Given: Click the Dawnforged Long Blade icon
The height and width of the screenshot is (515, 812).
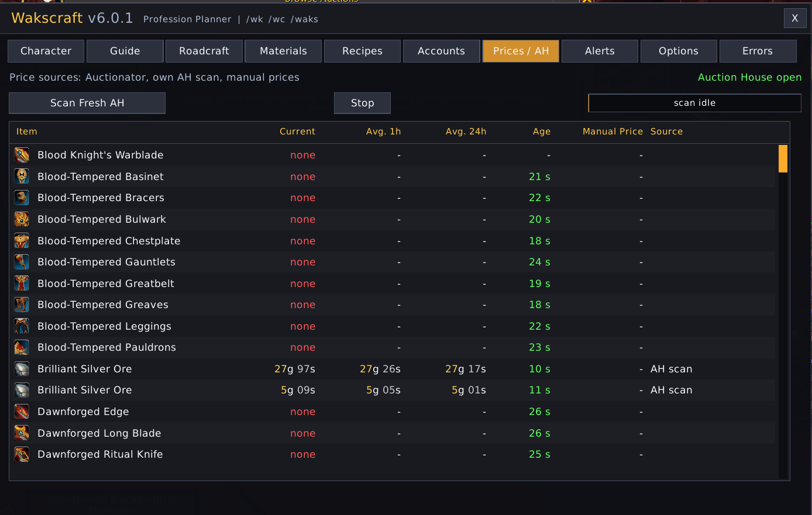Looking at the screenshot, I should pos(22,433).
